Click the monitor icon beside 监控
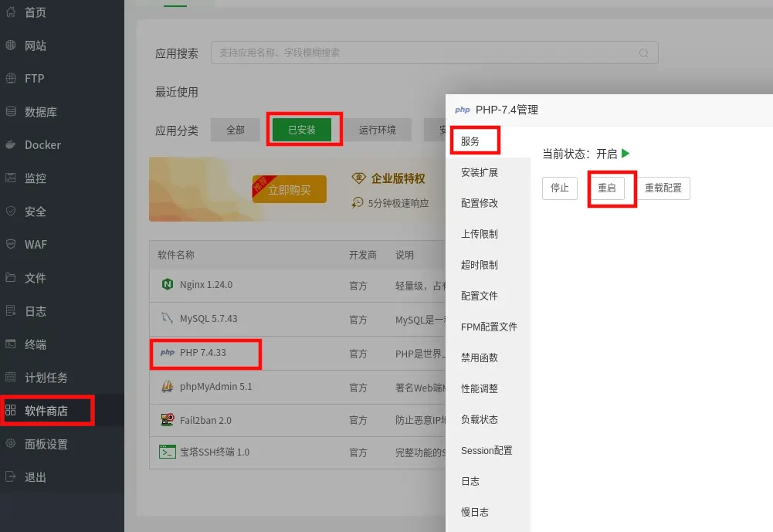 (x=10, y=178)
